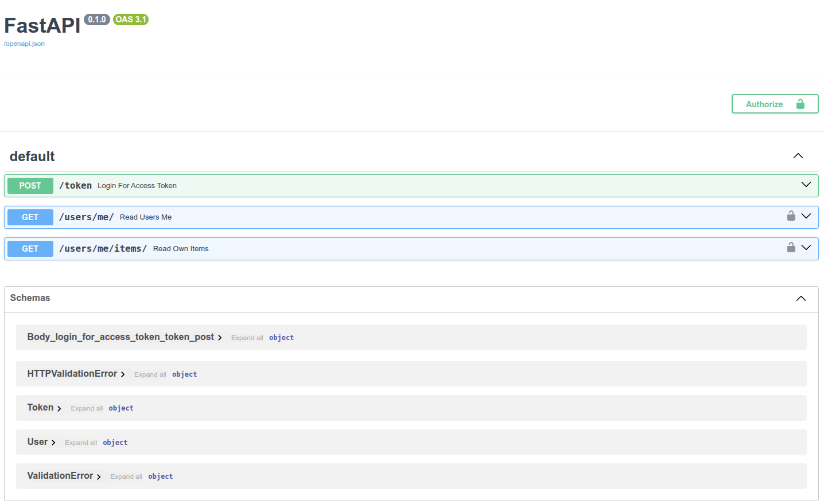The height and width of the screenshot is (504, 824).
Task: Expand the GET /users/me/ endpoint arrow
Action: (806, 216)
